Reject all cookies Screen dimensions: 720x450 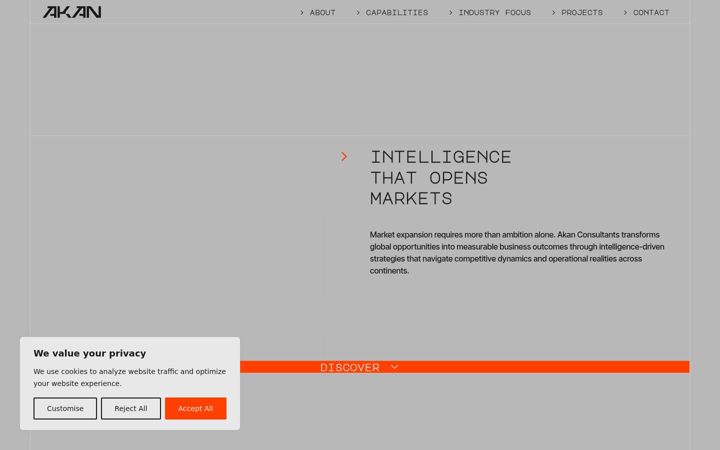(x=131, y=408)
